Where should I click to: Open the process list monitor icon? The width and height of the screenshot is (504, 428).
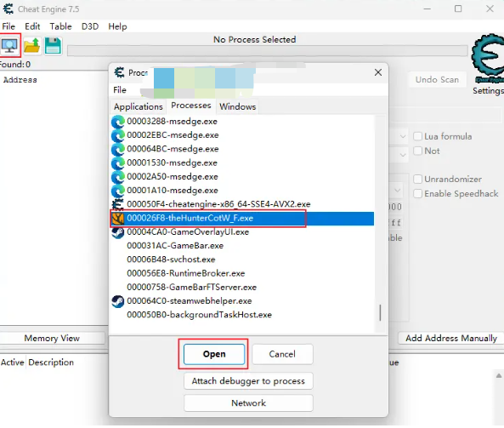tap(9, 45)
